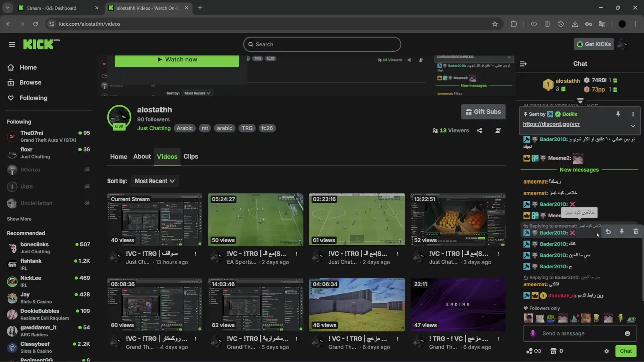Click the green Watch now button
The height and width of the screenshot is (362, 644).
pos(177,60)
